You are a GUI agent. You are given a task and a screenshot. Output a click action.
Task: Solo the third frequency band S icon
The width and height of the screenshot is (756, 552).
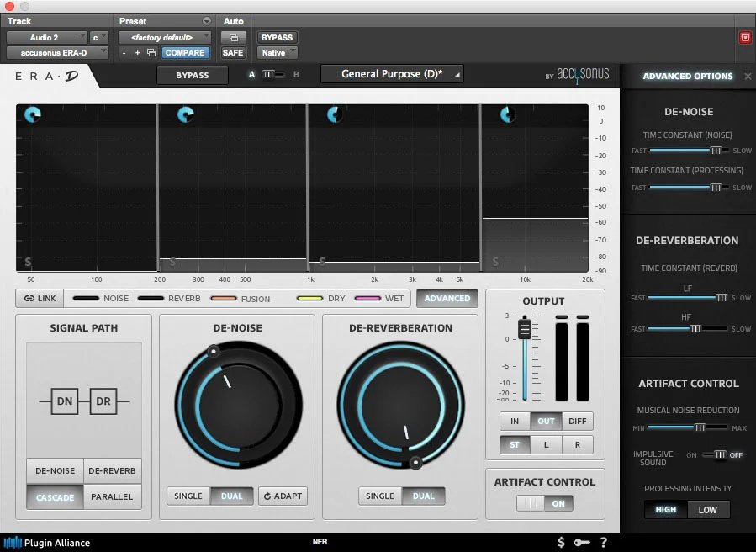pos(322,262)
